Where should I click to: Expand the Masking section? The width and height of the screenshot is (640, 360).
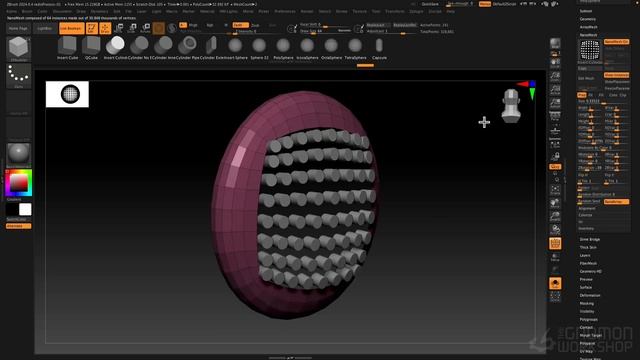point(587,303)
